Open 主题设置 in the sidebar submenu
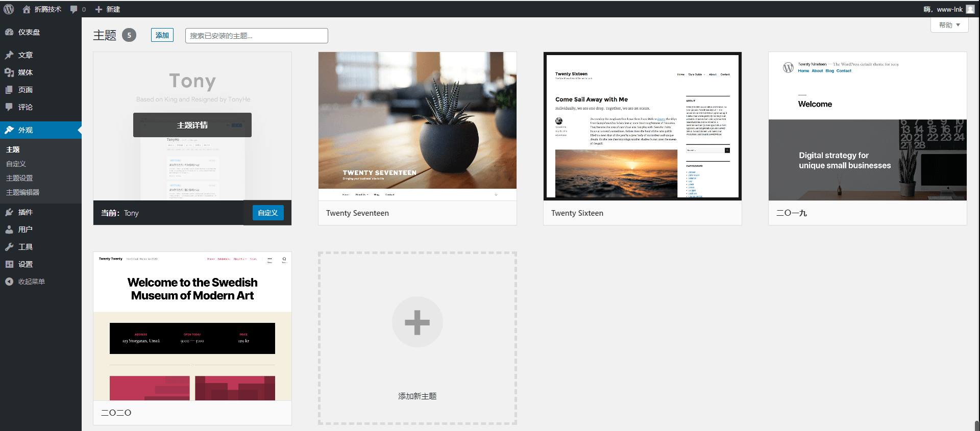 (19, 178)
